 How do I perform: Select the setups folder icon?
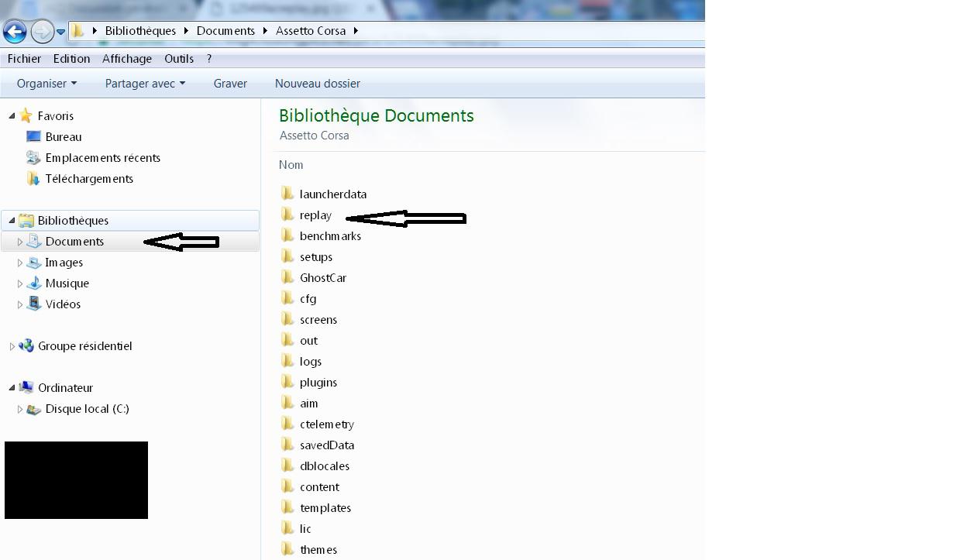pyautogui.click(x=287, y=256)
